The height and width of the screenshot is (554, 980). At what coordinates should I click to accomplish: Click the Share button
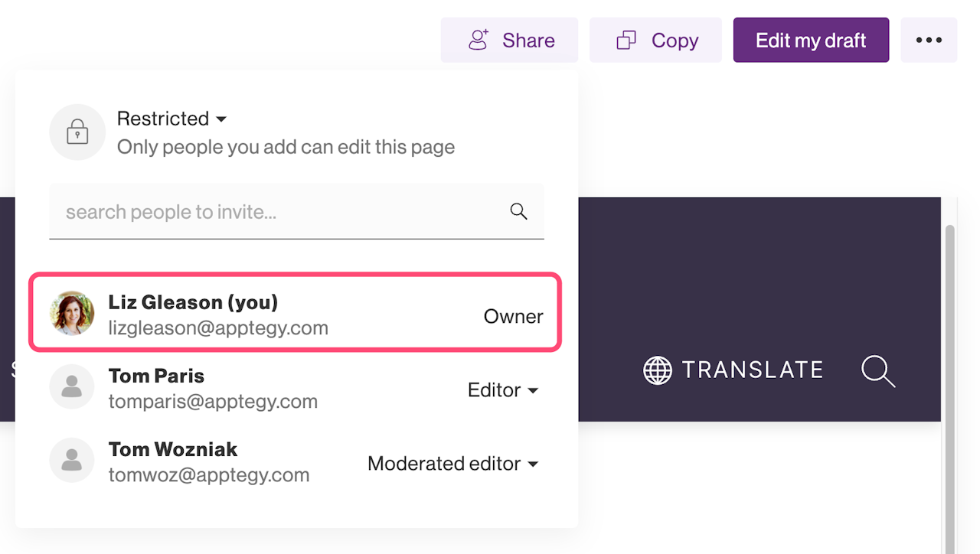coord(509,41)
